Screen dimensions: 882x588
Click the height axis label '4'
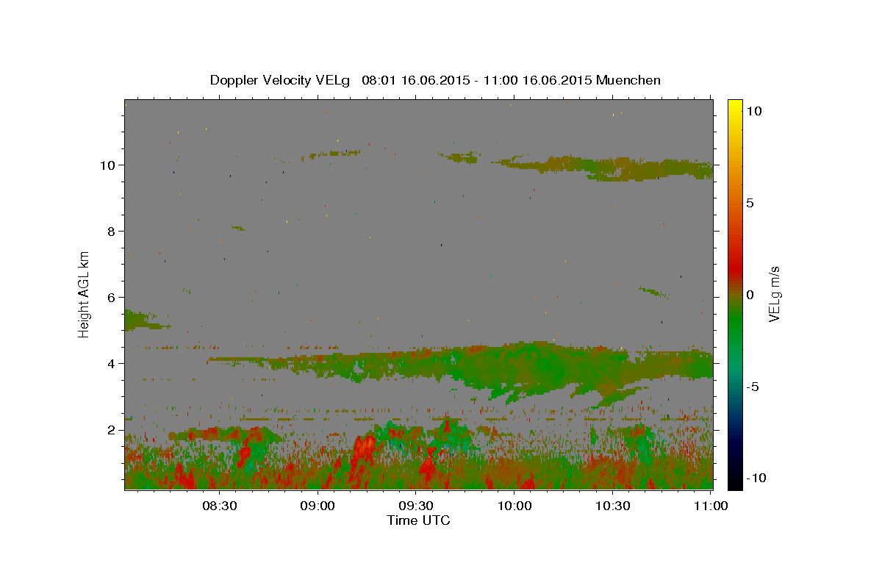tap(111, 363)
